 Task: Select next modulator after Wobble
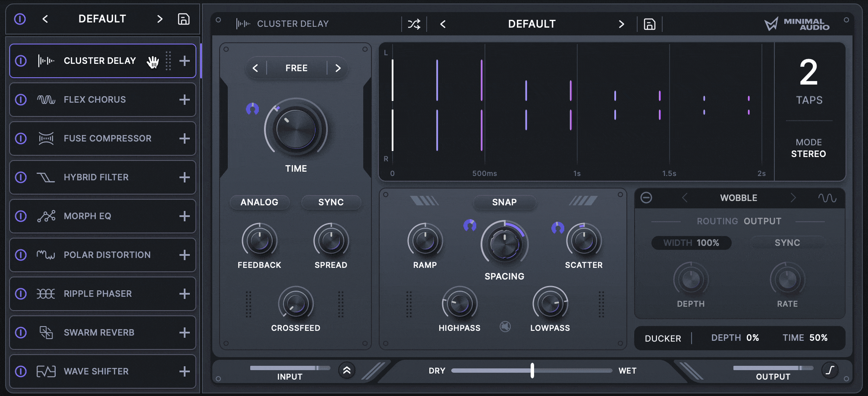pyautogui.click(x=793, y=198)
